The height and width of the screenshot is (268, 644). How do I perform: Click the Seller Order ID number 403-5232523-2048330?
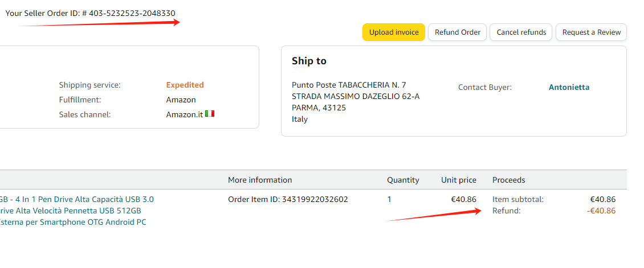coord(132,13)
